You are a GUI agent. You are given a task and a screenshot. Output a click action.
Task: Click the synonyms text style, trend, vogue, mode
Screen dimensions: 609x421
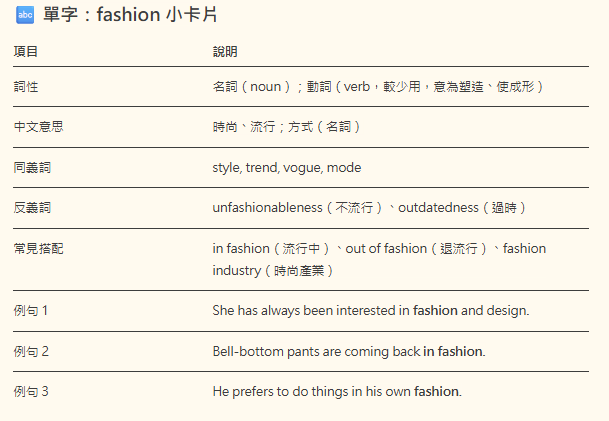287,167
